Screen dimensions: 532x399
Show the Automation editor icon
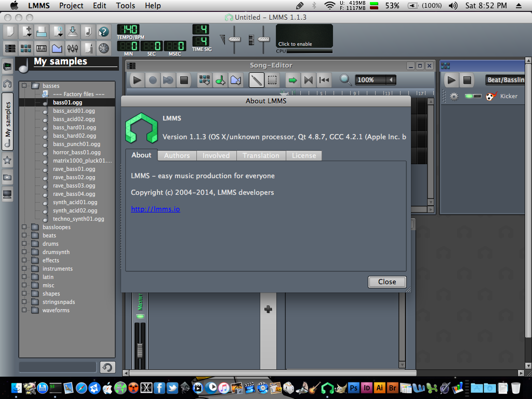pos(57,48)
